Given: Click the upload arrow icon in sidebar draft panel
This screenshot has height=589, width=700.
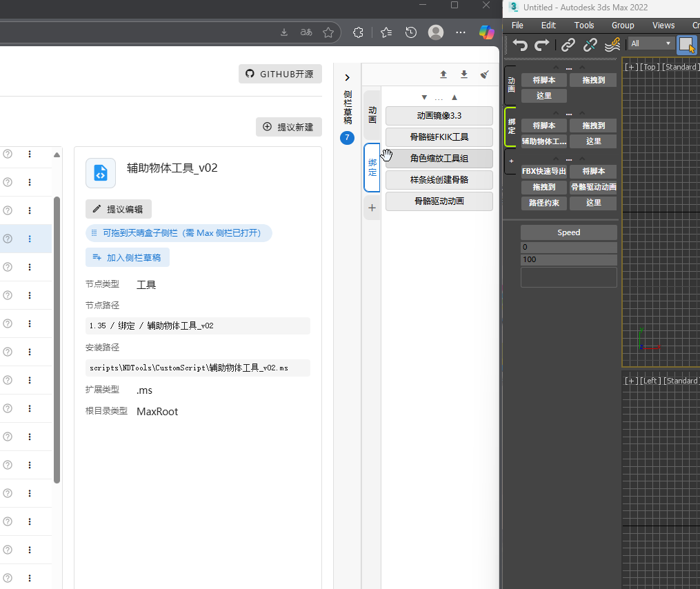Looking at the screenshot, I should point(443,74).
